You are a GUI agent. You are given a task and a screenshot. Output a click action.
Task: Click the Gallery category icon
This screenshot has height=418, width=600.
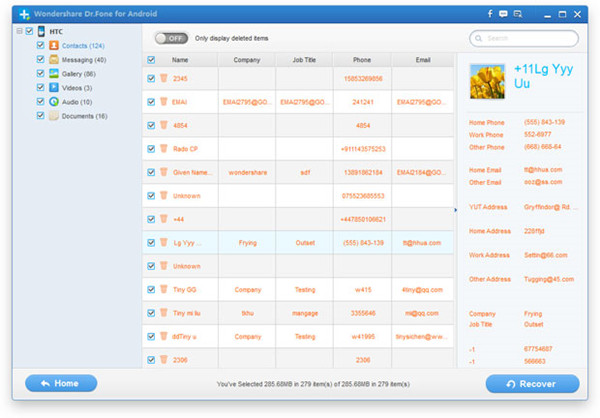pos(54,73)
